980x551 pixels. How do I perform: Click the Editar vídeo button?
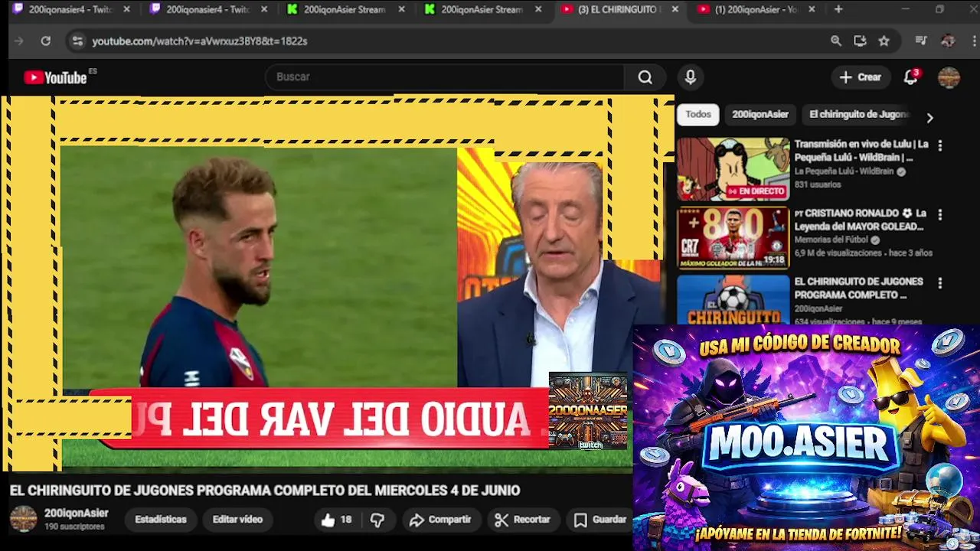point(237,520)
